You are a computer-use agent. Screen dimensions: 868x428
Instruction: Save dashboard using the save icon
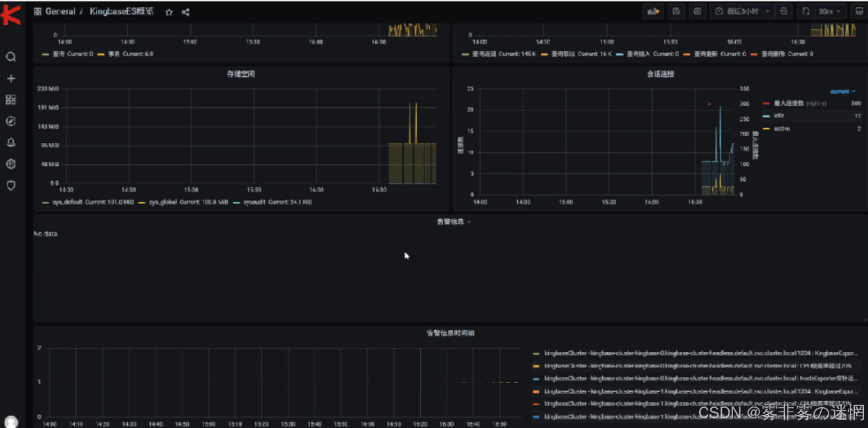(x=676, y=11)
